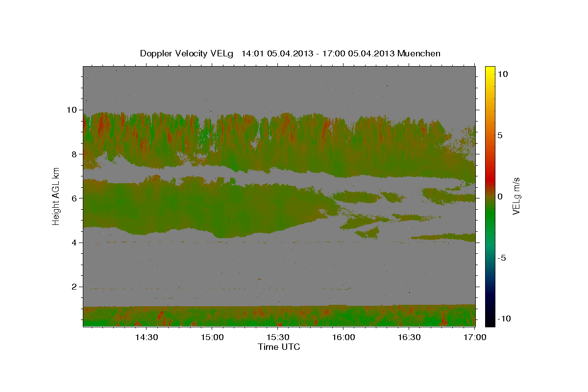Click the colorbar tick label 0

(x=500, y=196)
